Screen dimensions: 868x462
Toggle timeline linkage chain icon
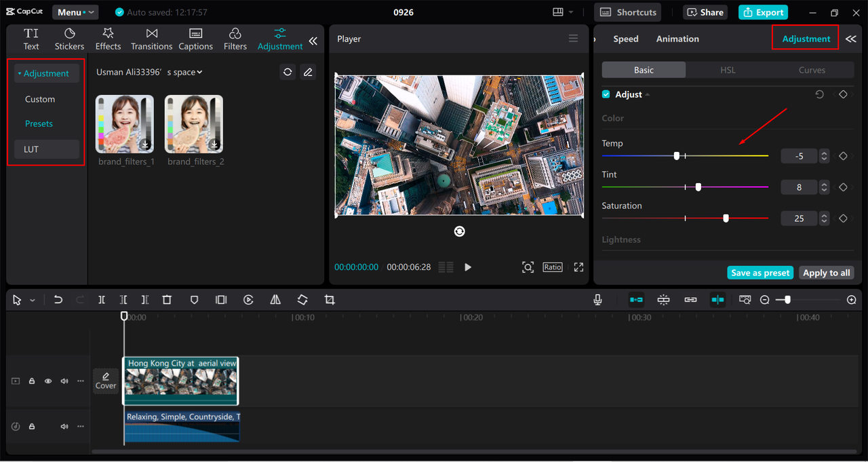(690, 300)
